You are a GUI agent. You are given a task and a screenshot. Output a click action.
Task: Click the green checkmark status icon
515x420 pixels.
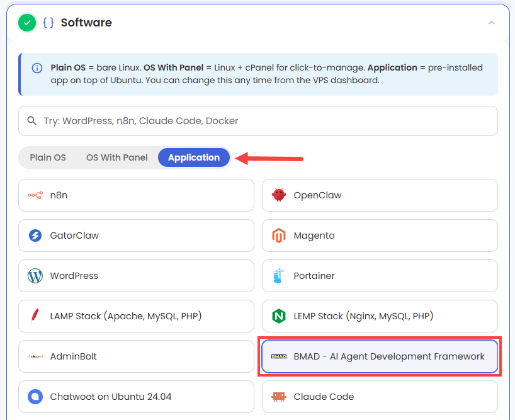point(27,23)
